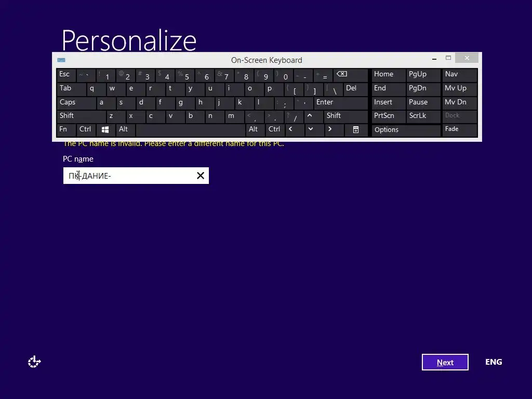Click the forward slash key
Screen dimensions: 532x399
tap(294, 116)
